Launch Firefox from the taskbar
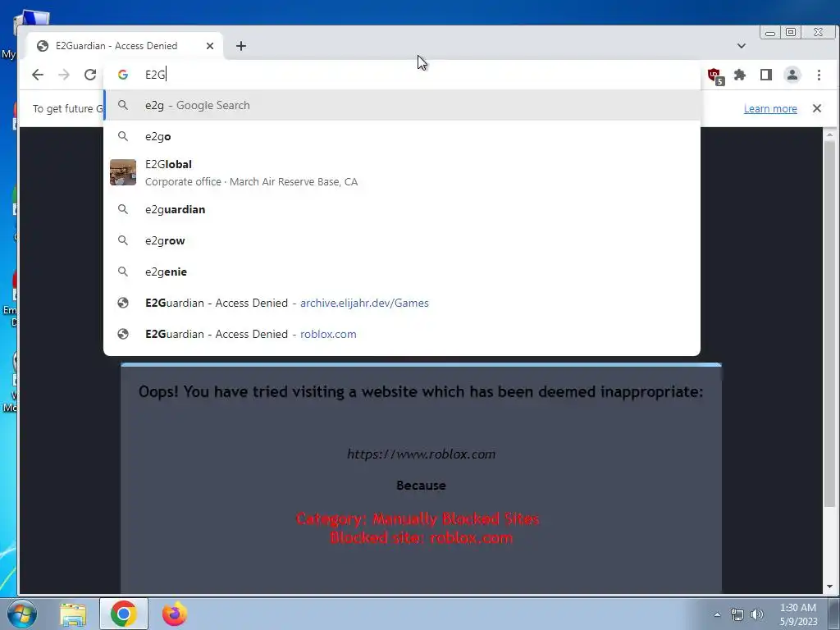Viewport: 840px width, 630px height. coord(175,614)
